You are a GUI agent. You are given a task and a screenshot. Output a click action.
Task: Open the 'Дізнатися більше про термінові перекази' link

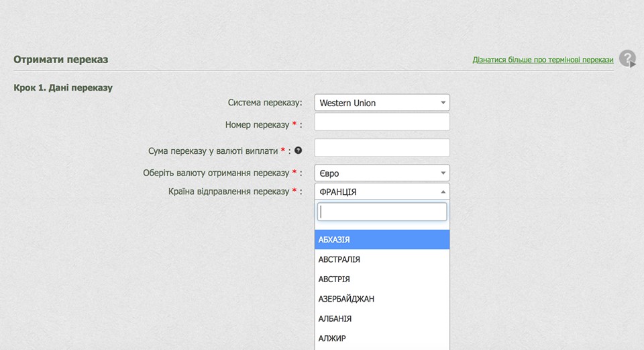click(543, 60)
